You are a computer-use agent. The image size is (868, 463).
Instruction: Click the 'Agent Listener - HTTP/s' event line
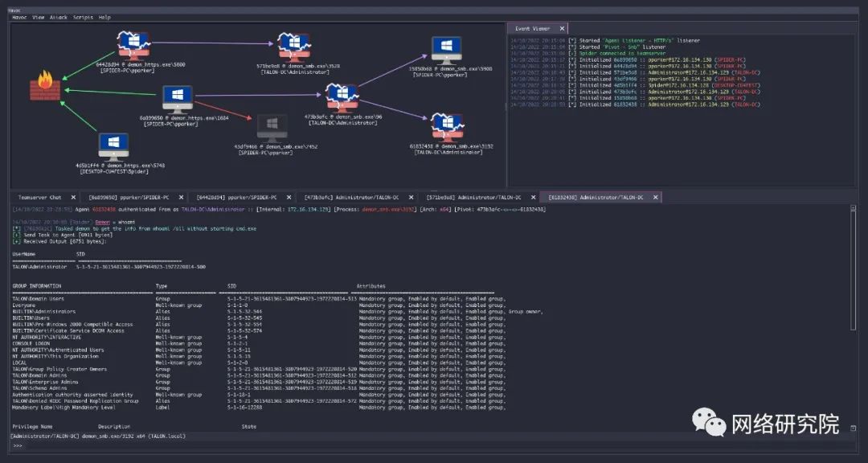(x=604, y=40)
